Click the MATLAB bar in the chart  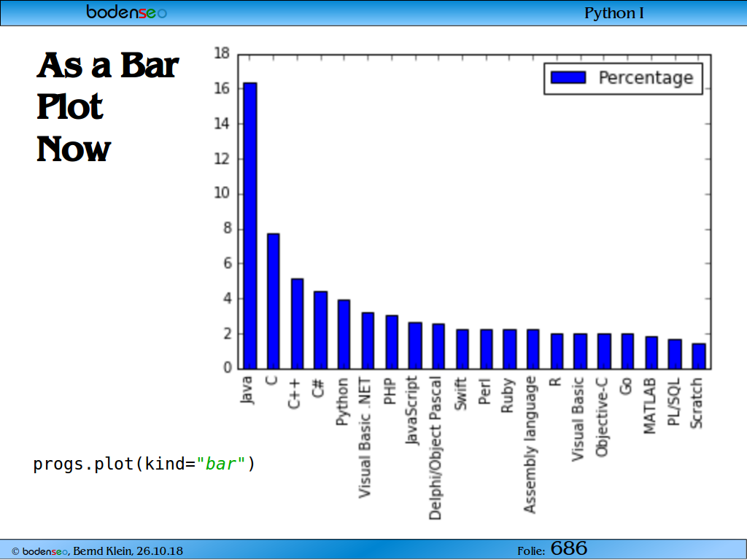(651, 353)
